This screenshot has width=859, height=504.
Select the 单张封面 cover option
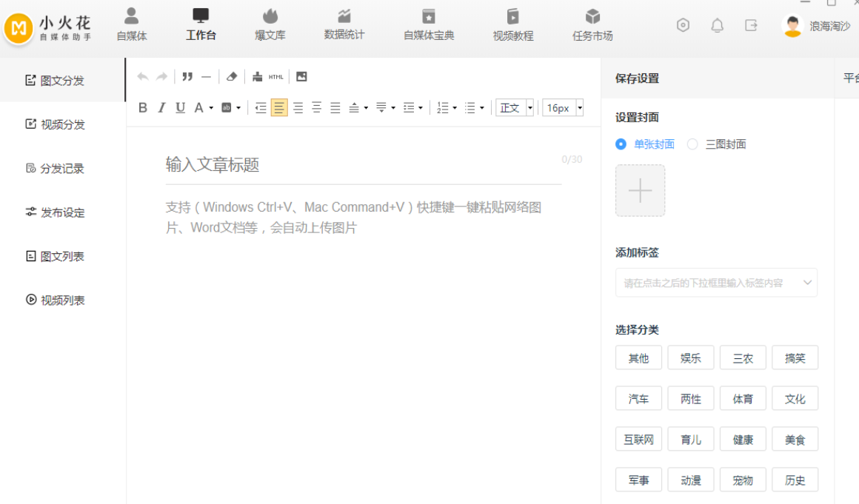pos(621,144)
